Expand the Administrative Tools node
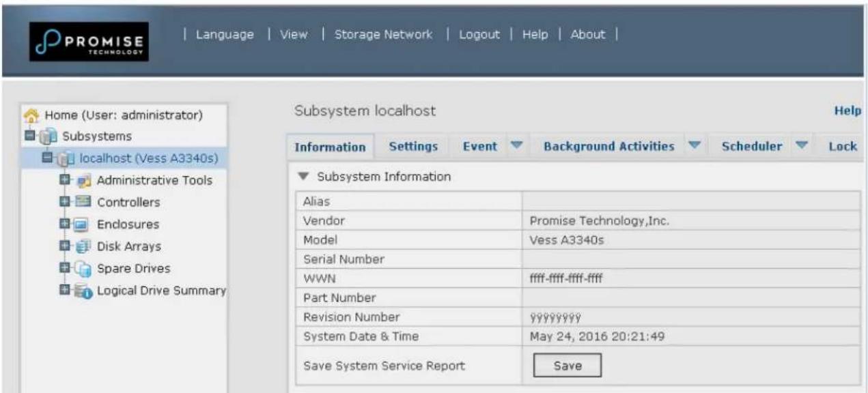The height and width of the screenshot is (393, 868). [66, 181]
